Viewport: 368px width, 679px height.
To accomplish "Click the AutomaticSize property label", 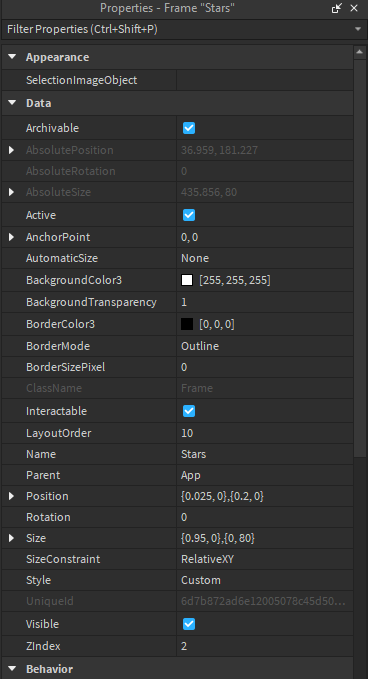I will 62,258.
